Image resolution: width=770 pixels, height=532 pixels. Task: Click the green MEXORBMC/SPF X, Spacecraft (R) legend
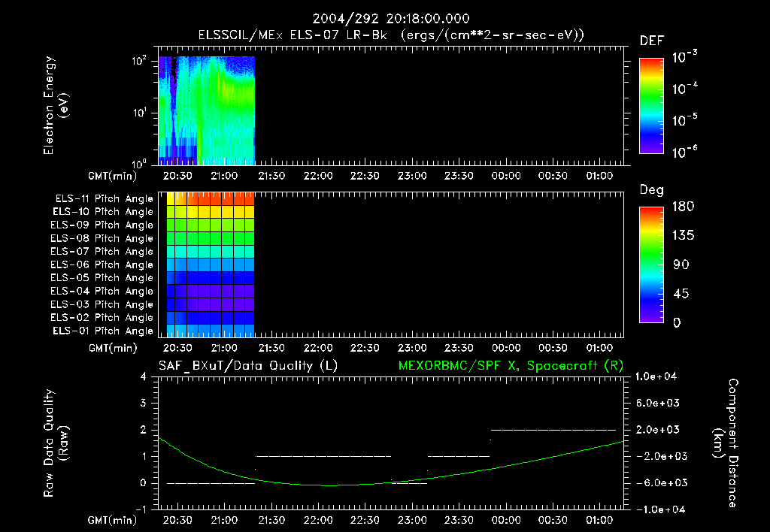[511, 366]
